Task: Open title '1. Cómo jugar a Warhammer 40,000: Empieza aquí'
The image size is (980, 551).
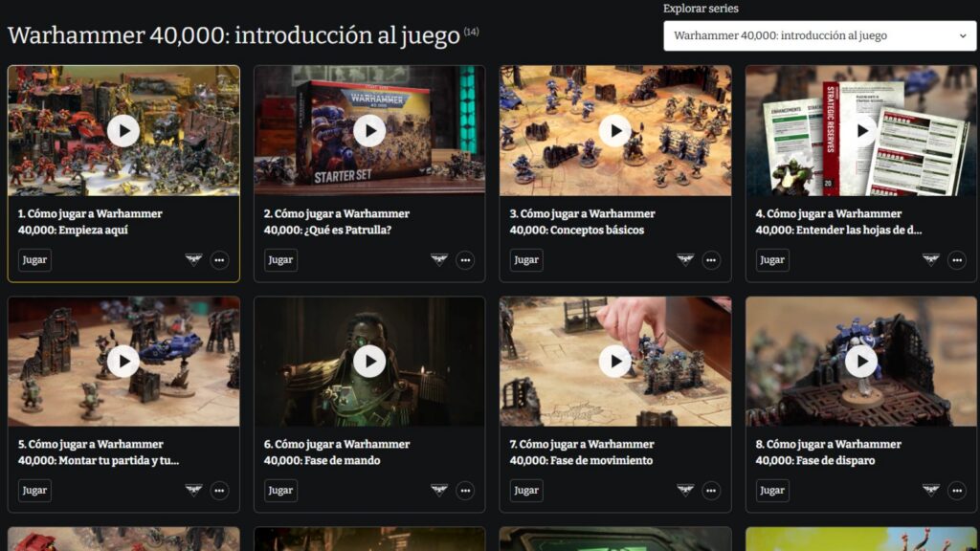Action: tap(90, 222)
